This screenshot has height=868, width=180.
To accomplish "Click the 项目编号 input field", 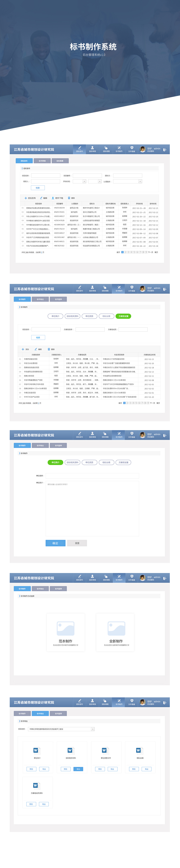I will (87, 176).
